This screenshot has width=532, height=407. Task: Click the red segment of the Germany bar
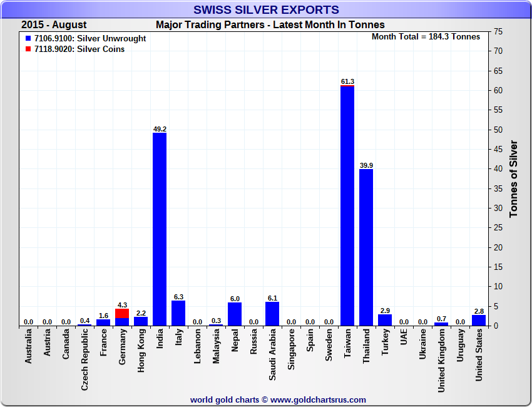click(x=122, y=313)
